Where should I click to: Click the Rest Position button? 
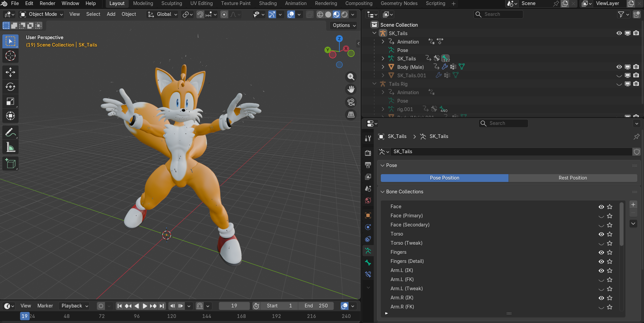[x=573, y=178]
